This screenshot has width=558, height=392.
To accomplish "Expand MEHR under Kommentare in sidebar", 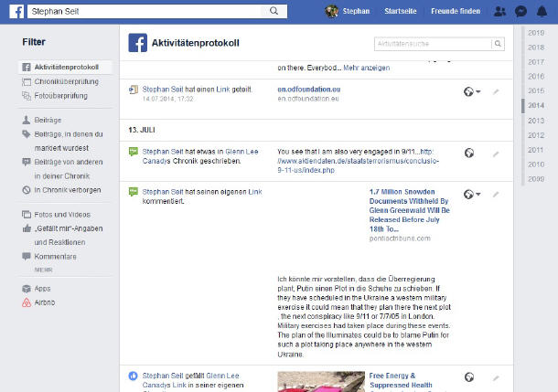I will click(43, 270).
